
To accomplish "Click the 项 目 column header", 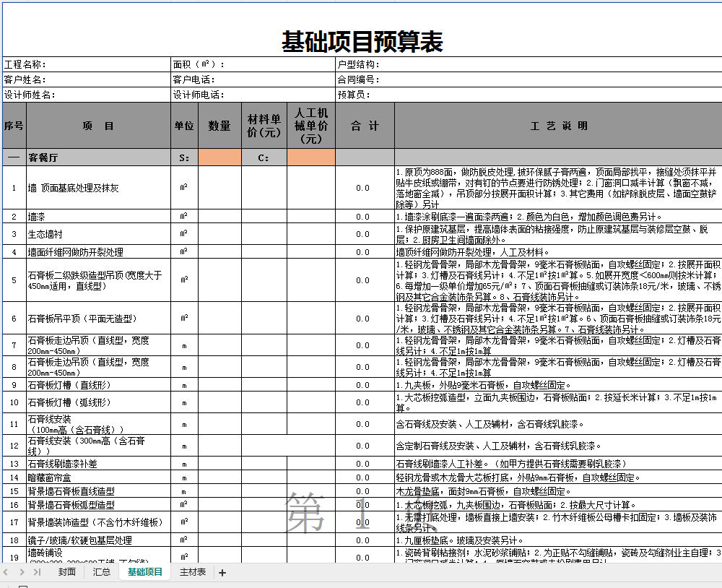I will click(x=98, y=126).
